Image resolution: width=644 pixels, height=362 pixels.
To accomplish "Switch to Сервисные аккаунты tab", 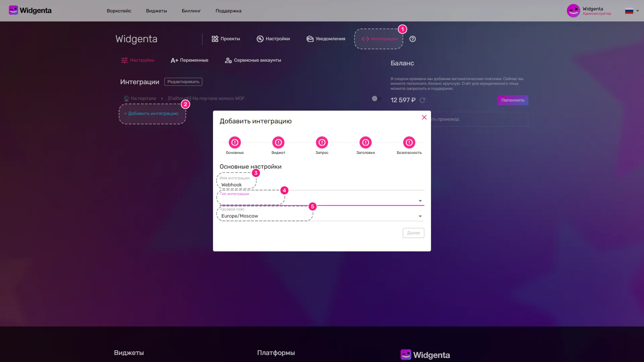I will pyautogui.click(x=253, y=60).
